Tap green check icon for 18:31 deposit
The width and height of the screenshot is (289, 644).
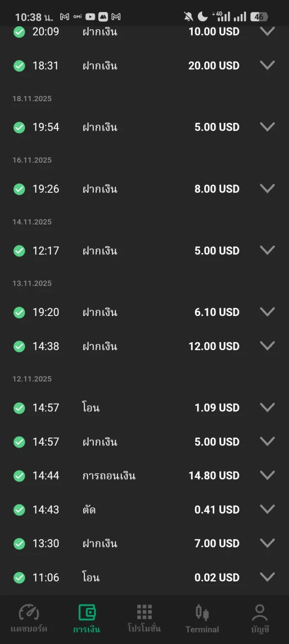pos(19,66)
